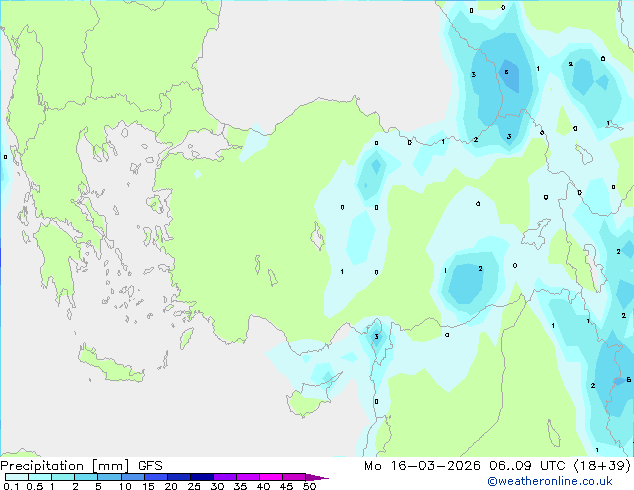The width and height of the screenshot is (634, 490).
Task: Click the '10' legend scale label
Action: click(x=125, y=486)
